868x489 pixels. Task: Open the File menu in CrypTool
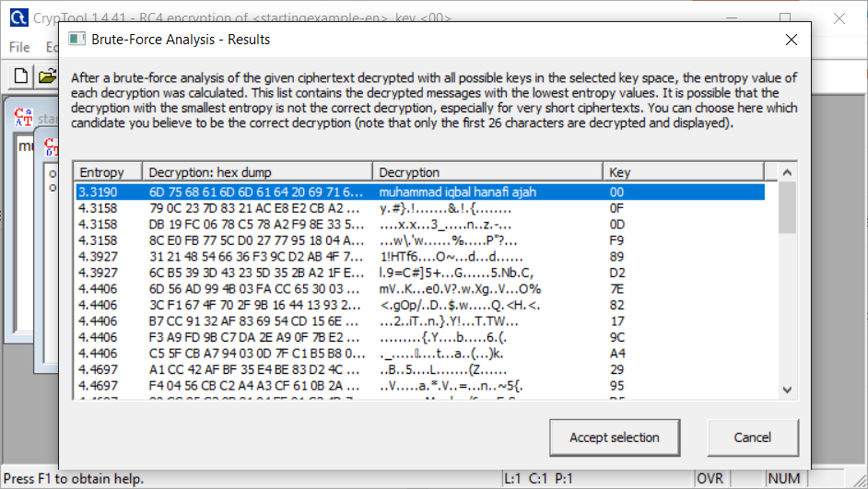(19, 47)
